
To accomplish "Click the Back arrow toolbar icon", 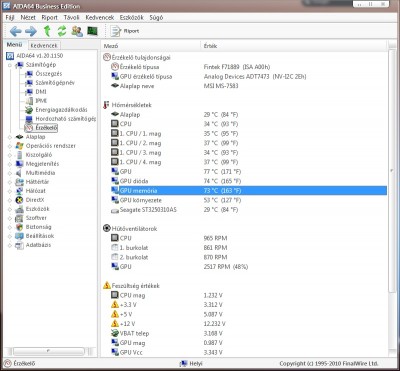I will pos(15,31).
